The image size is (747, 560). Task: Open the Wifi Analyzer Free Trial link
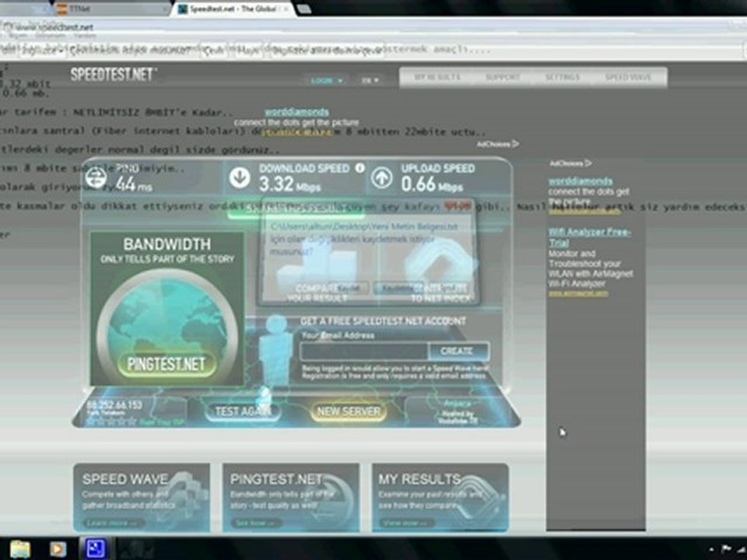tap(589, 237)
